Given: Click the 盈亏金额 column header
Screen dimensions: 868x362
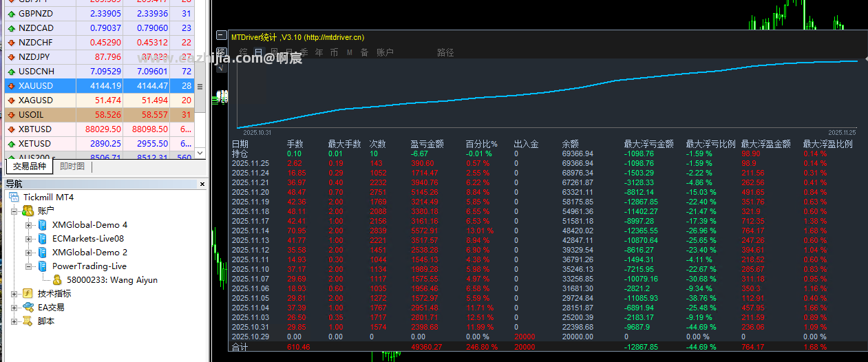Looking at the screenshot, I should [x=427, y=145].
